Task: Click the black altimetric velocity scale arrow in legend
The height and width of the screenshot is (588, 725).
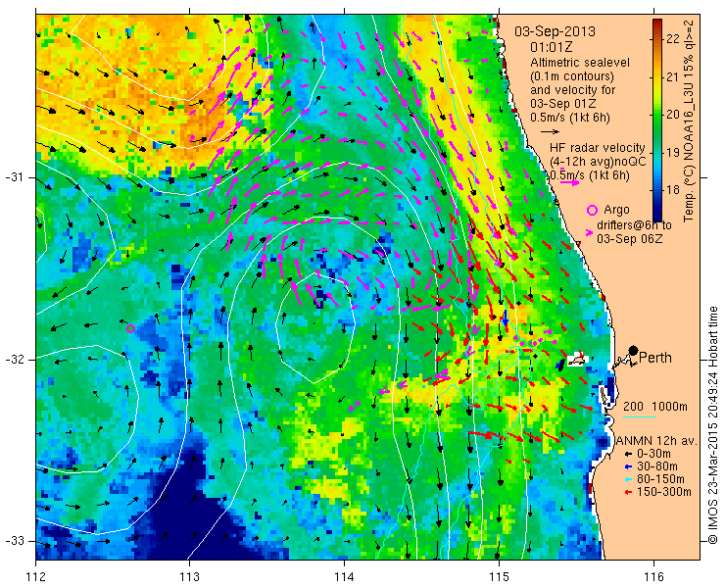Action: tap(551, 132)
